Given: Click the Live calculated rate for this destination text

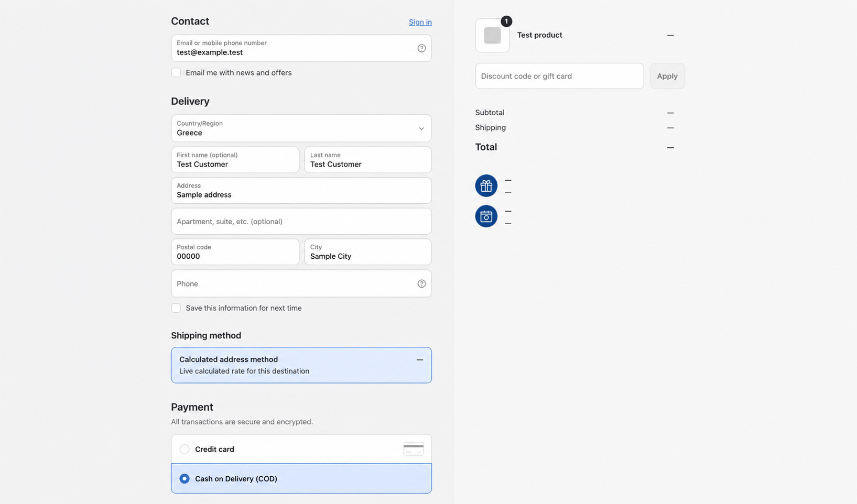Looking at the screenshot, I should point(244,371).
